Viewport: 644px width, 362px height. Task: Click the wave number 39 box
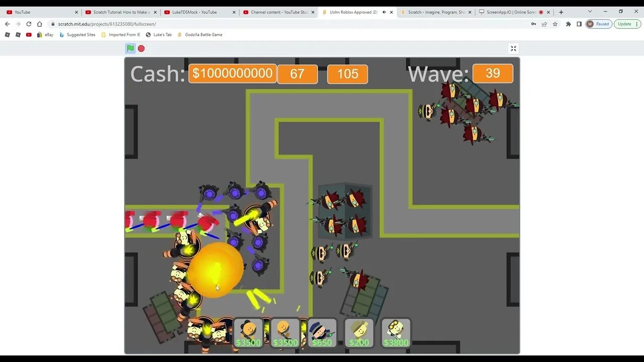pos(493,73)
